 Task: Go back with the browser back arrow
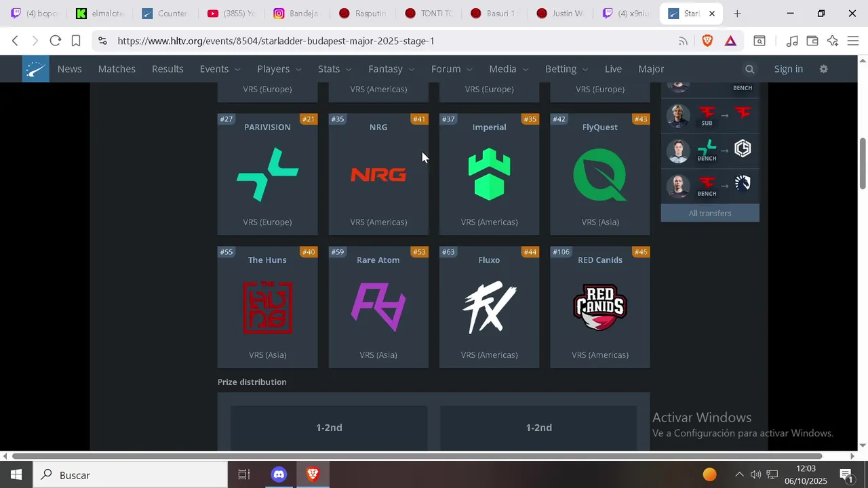15,41
